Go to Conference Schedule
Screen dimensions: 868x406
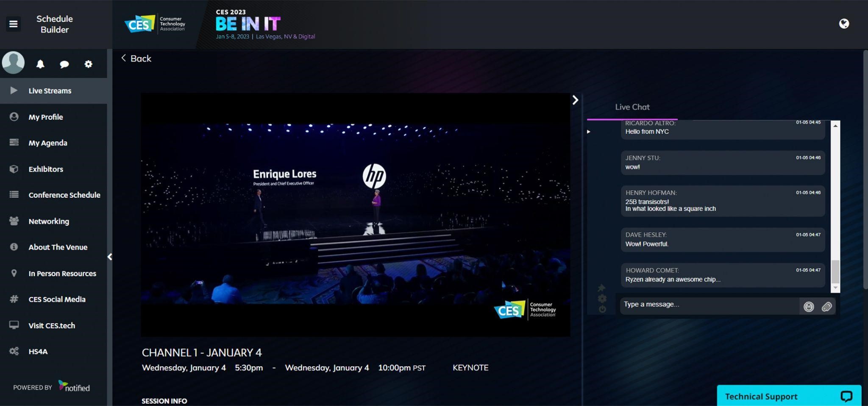click(64, 195)
